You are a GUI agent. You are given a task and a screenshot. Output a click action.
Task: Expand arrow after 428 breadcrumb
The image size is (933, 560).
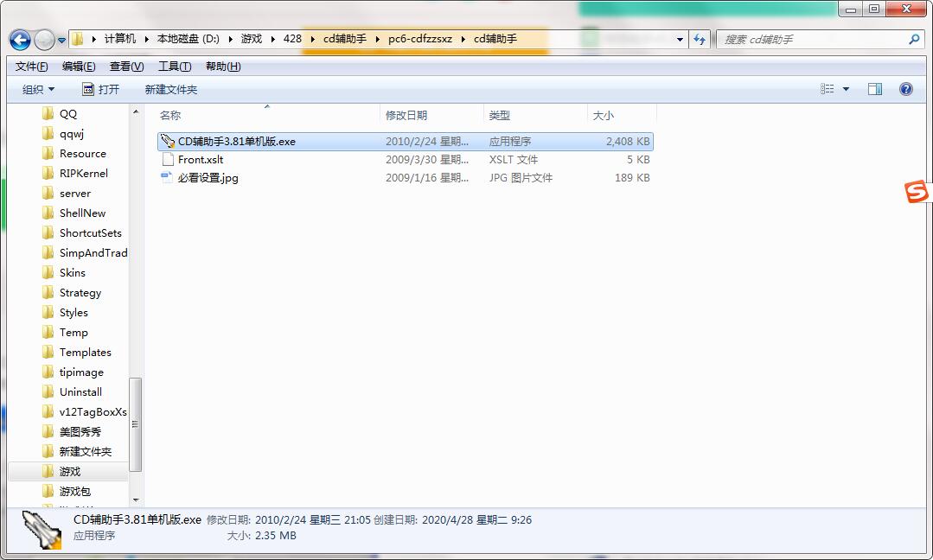coord(312,39)
